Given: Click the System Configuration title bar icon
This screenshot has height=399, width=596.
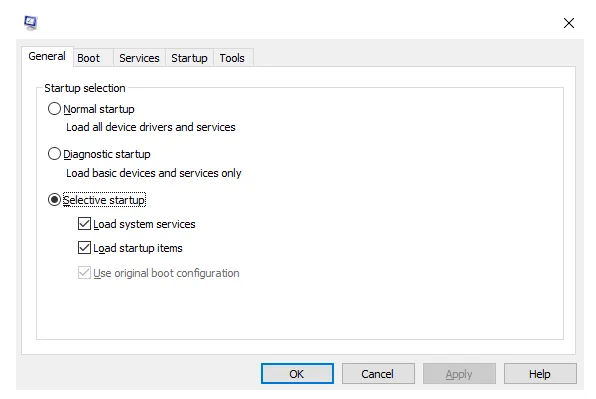Looking at the screenshot, I should click(x=30, y=23).
